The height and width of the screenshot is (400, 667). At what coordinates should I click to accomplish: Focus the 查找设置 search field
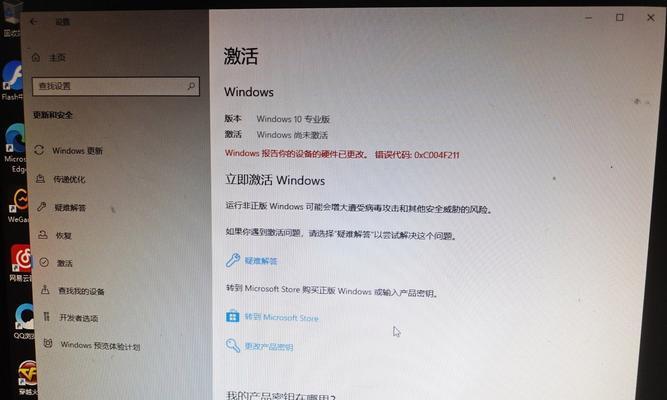[x=116, y=86]
